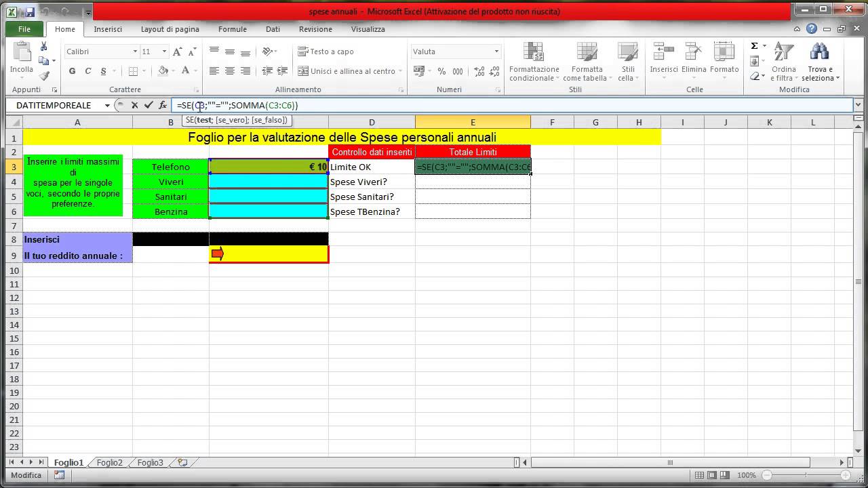Open Ordina e filtra menu
This screenshot has width=868, height=488.
pyautogui.click(x=783, y=62)
